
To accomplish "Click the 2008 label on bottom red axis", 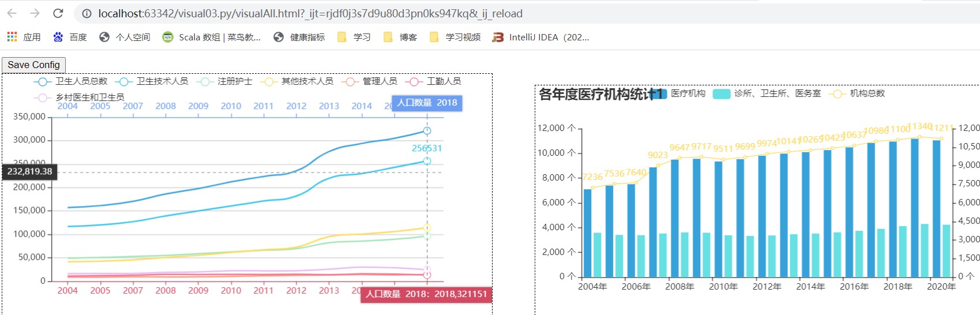I will pos(166,291).
